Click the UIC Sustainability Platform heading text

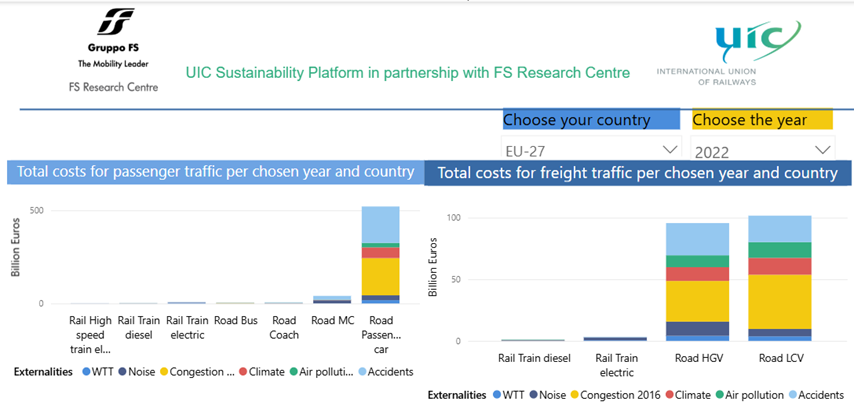(x=408, y=73)
